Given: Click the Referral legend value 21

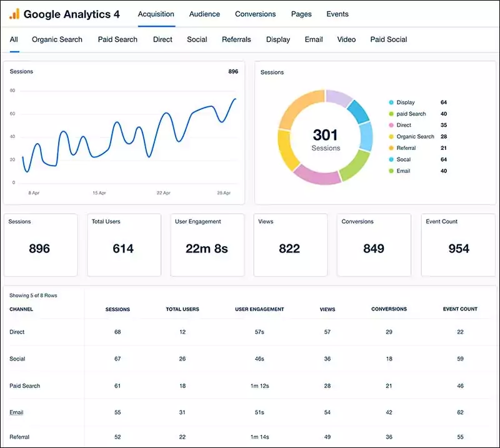Looking at the screenshot, I should [444, 148].
